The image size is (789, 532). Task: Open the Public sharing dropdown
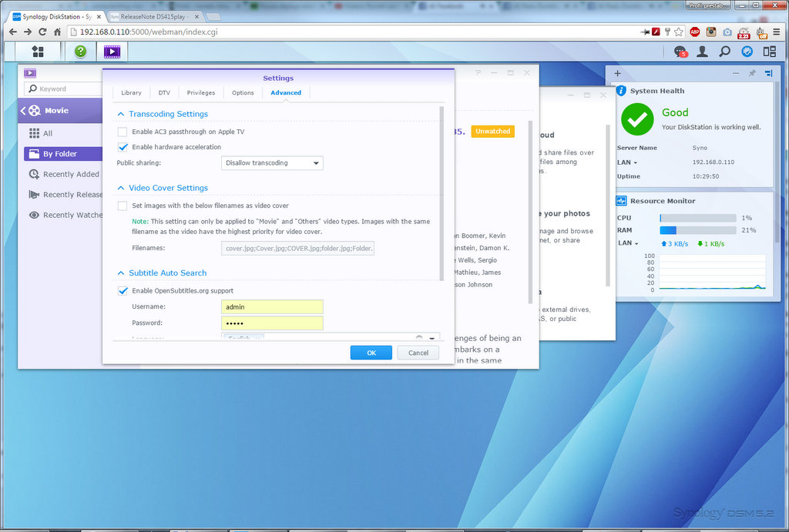(x=272, y=163)
